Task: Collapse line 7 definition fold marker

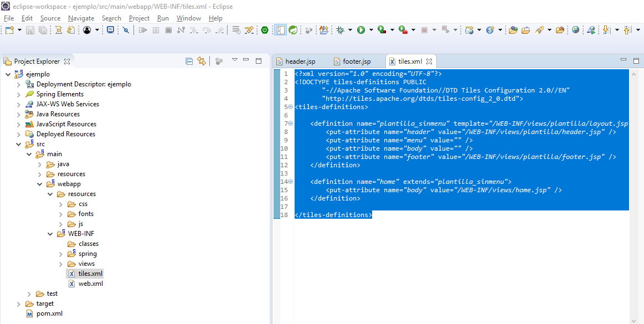Action: click(x=291, y=123)
